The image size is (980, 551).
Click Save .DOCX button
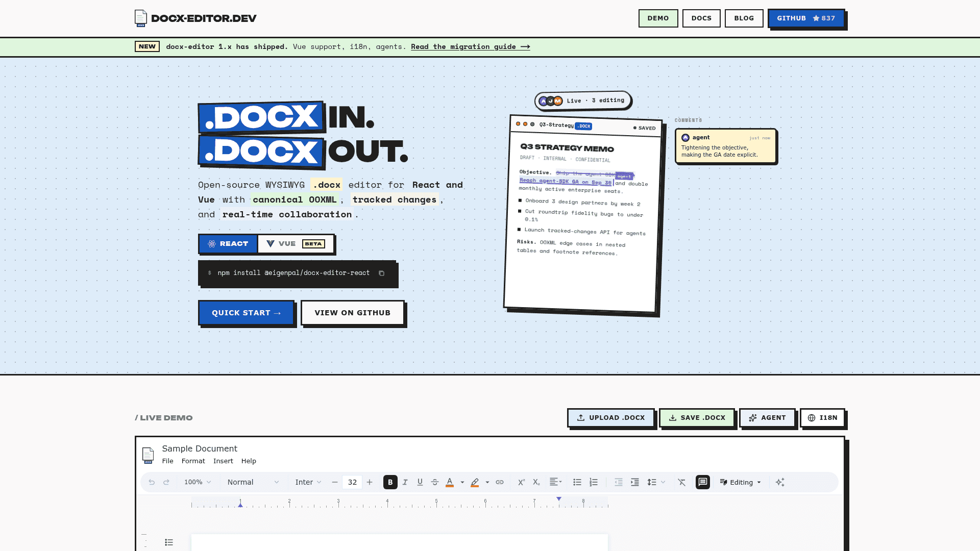click(x=697, y=418)
